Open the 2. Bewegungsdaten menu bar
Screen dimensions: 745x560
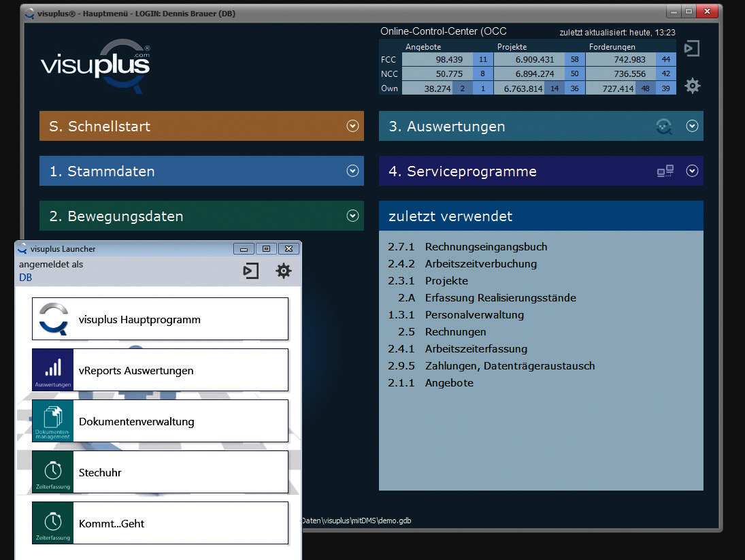(201, 216)
